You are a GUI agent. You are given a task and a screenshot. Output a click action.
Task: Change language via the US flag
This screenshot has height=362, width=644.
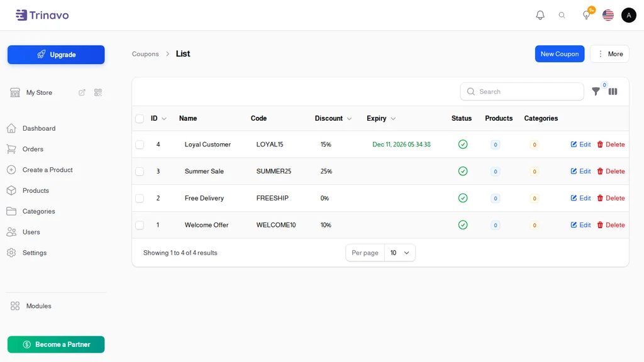(x=608, y=15)
